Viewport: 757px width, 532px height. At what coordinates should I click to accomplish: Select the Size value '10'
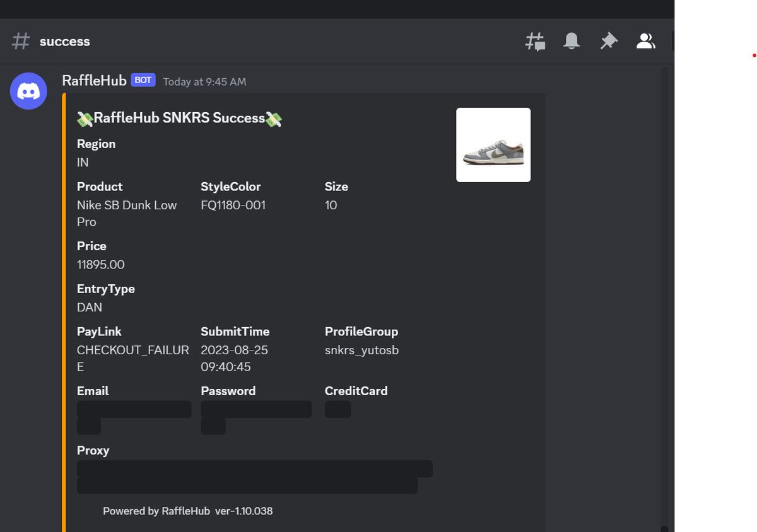(x=331, y=205)
